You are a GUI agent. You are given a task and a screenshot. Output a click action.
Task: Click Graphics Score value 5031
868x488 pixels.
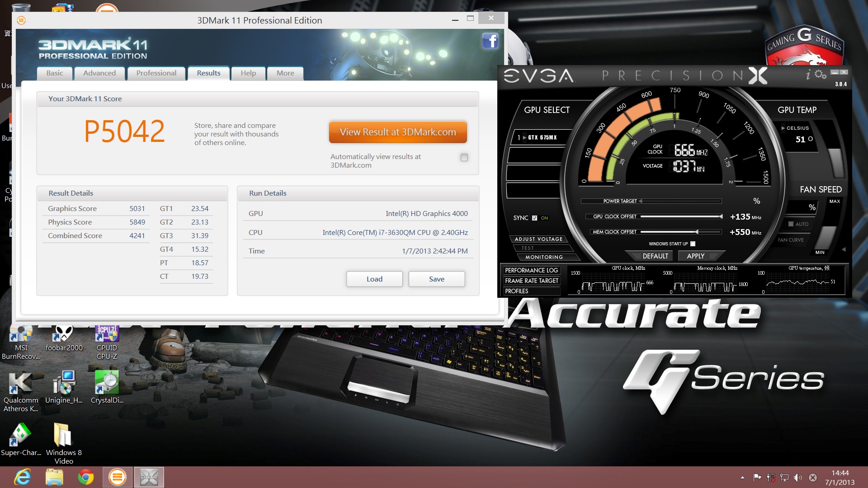click(x=137, y=209)
